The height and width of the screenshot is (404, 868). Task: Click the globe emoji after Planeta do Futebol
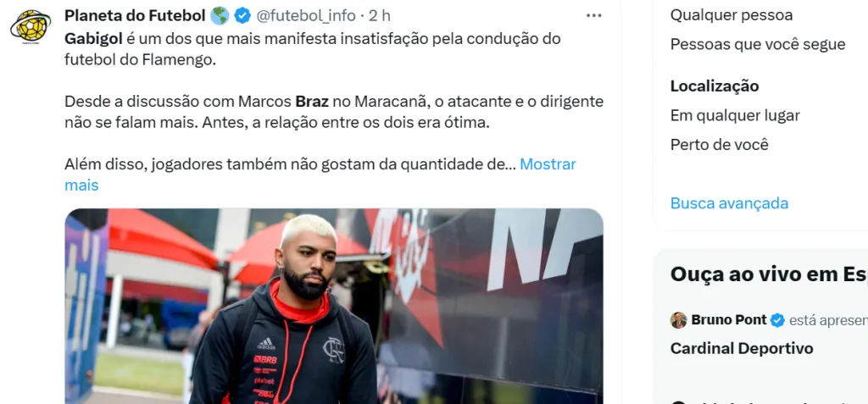pyautogui.click(x=220, y=15)
